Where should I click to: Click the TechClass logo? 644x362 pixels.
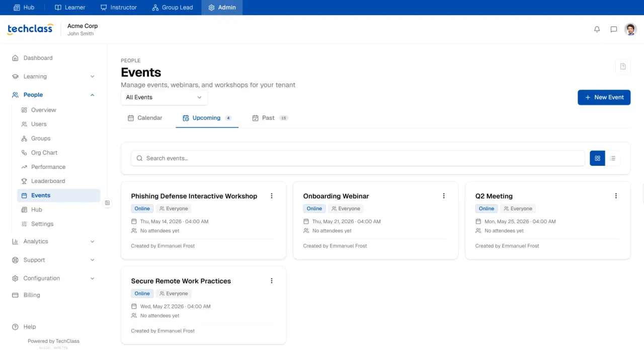tap(30, 29)
